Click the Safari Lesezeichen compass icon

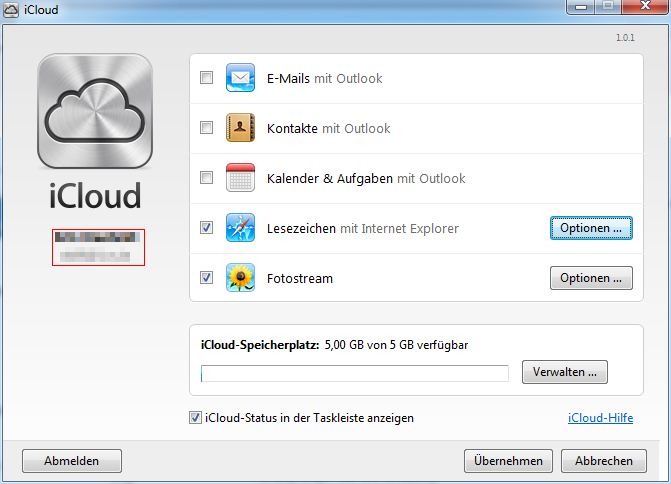point(241,228)
